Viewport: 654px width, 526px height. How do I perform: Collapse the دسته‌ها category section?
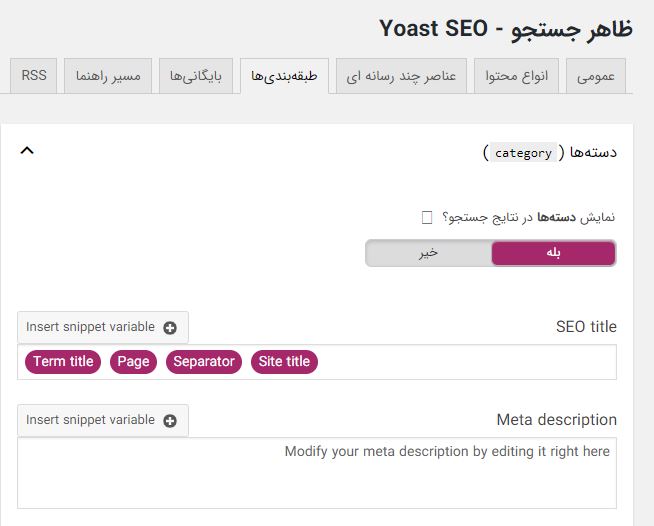tap(27, 151)
